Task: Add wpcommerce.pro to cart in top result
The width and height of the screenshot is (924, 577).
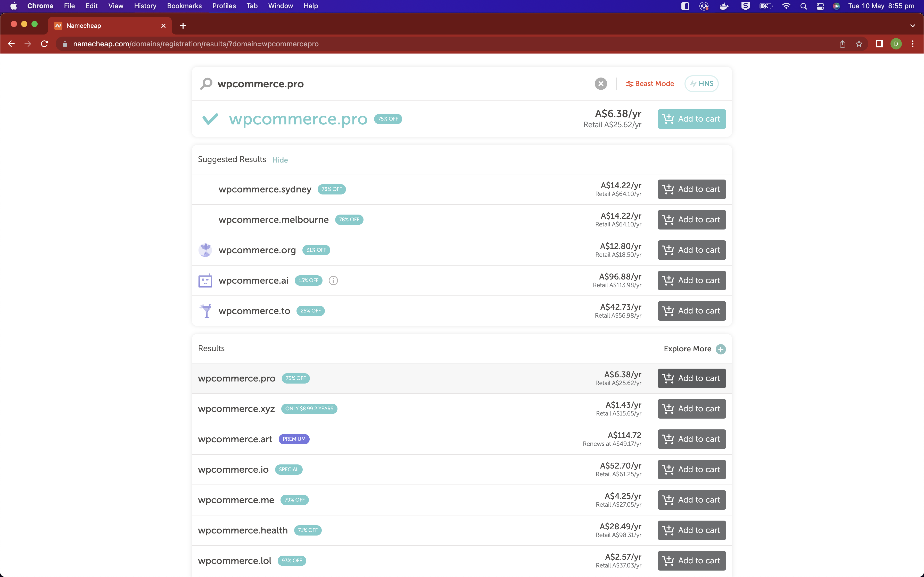Action: pos(691,119)
